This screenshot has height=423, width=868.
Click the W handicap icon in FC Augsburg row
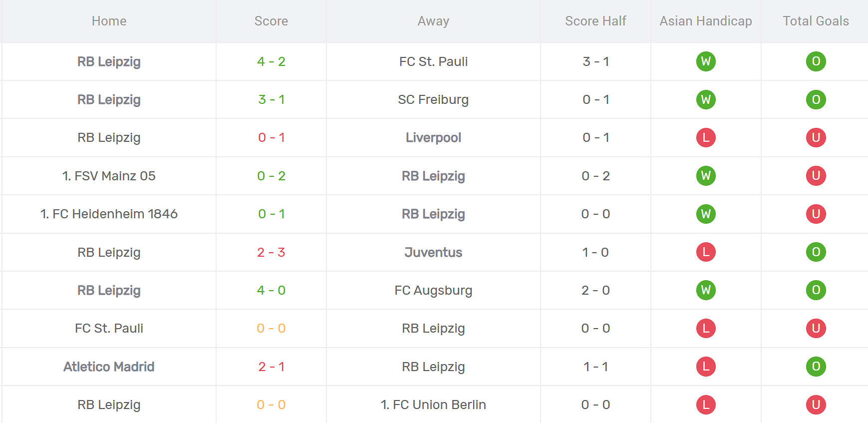click(706, 290)
